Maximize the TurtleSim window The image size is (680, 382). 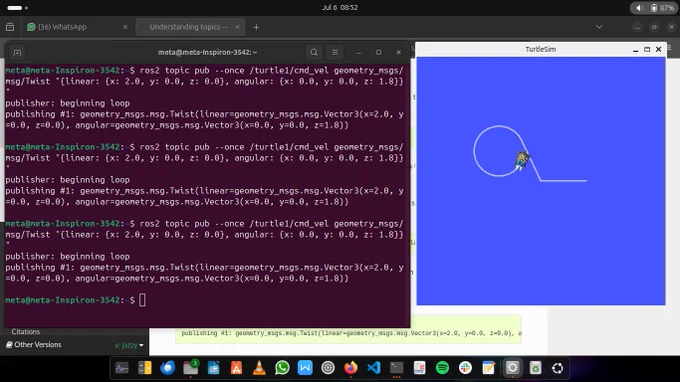click(647, 49)
